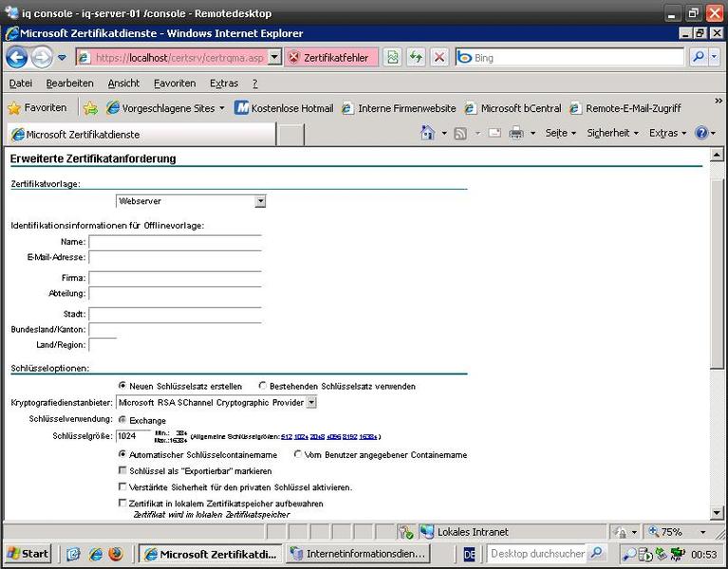Click the Bing search box
Screen dimensions: 728x569
click(569, 58)
